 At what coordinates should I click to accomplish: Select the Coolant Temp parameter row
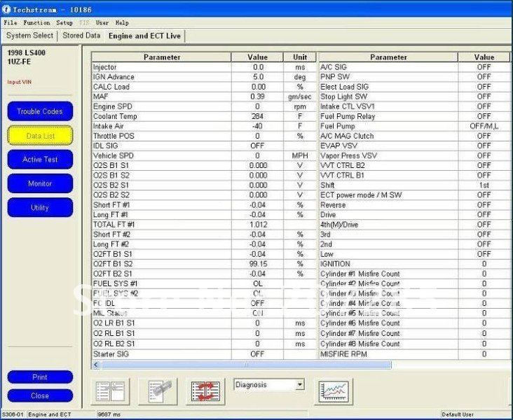pyautogui.click(x=204, y=116)
